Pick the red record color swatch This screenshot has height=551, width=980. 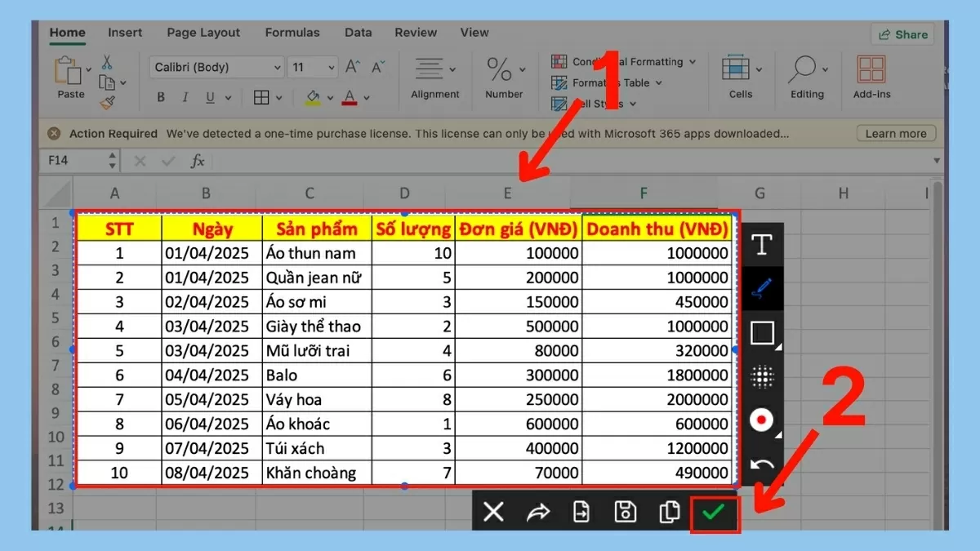coord(761,420)
